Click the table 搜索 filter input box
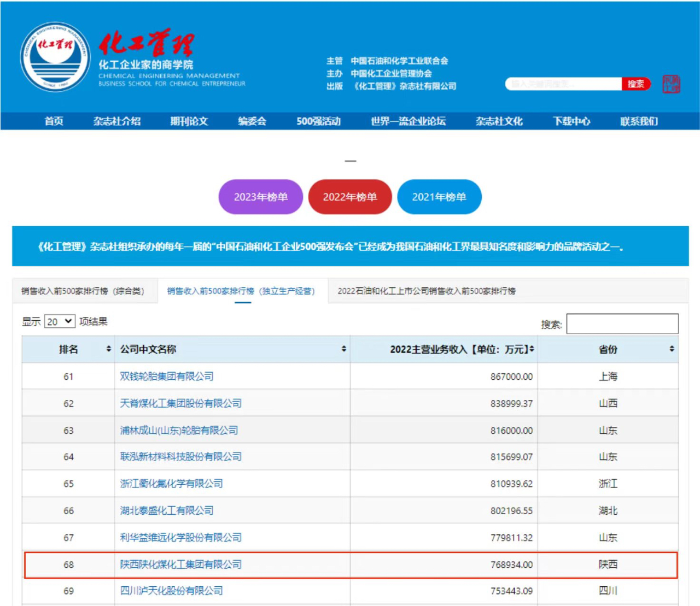Image resolution: width=700 pixels, height=606 pixels. (x=622, y=324)
